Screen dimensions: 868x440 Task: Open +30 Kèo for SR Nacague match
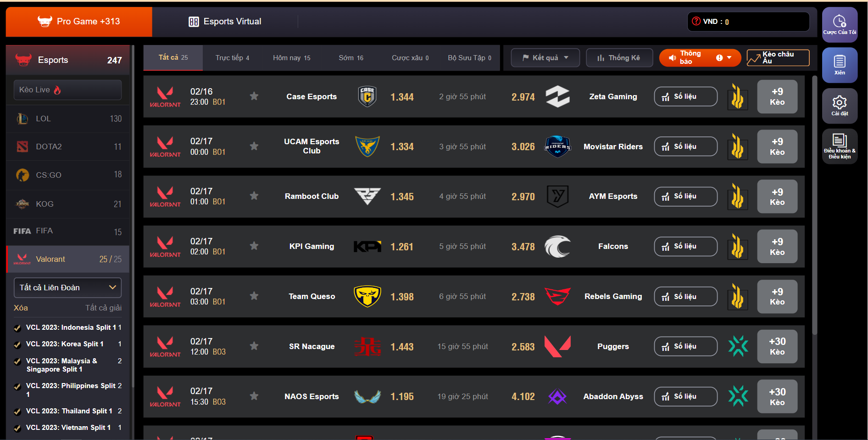coord(777,346)
